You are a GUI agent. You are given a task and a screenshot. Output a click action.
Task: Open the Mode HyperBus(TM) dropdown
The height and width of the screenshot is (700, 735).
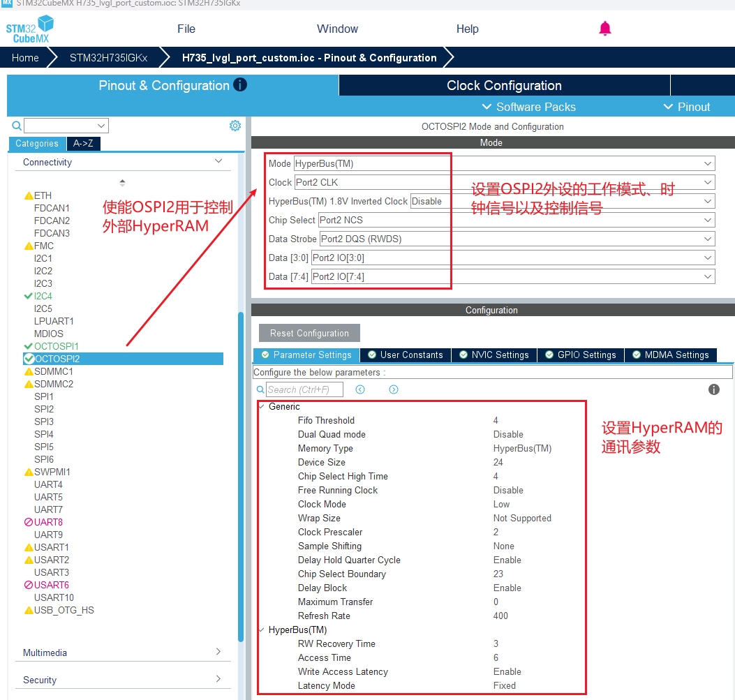(x=504, y=163)
